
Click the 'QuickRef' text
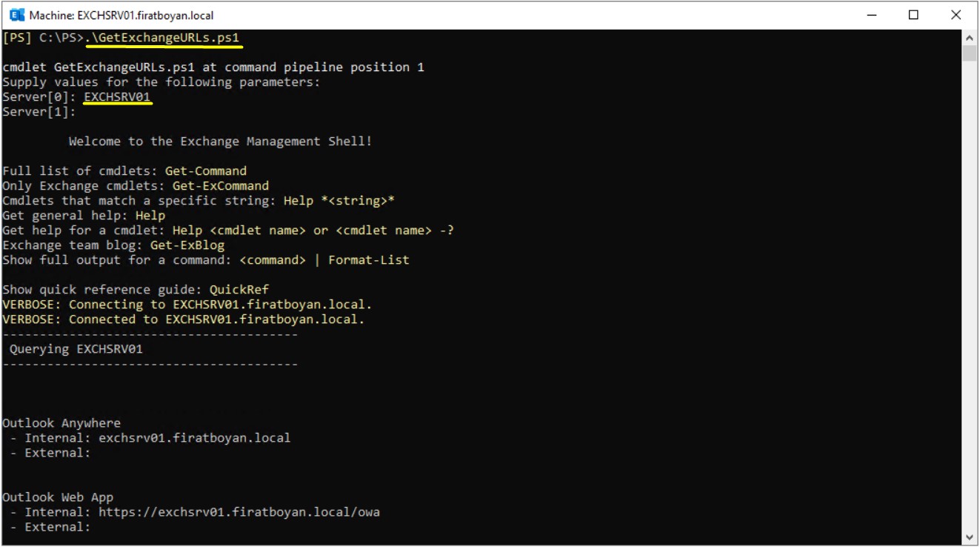pos(239,290)
